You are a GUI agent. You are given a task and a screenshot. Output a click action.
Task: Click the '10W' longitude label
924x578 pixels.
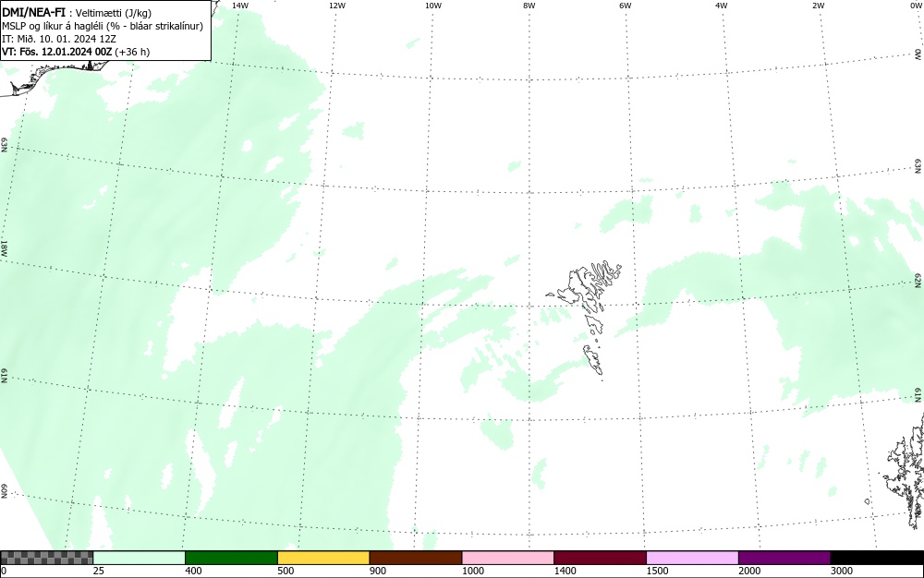(433, 6)
